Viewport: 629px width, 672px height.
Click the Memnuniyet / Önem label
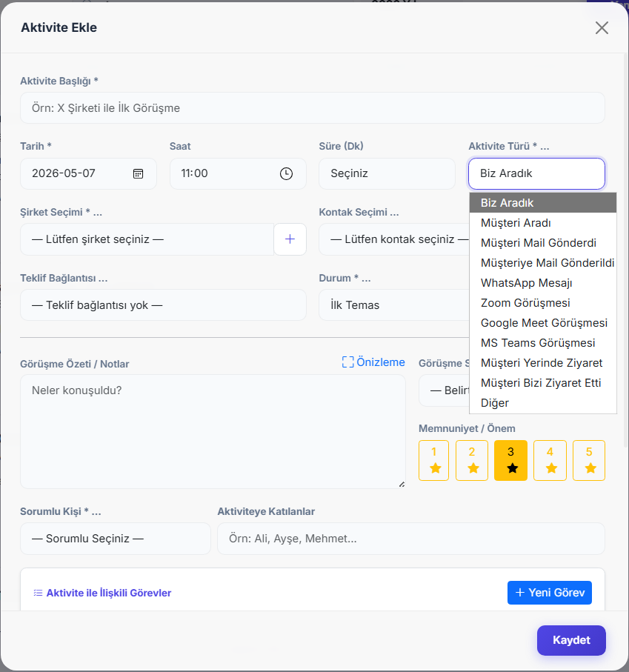tap(467, 428)
